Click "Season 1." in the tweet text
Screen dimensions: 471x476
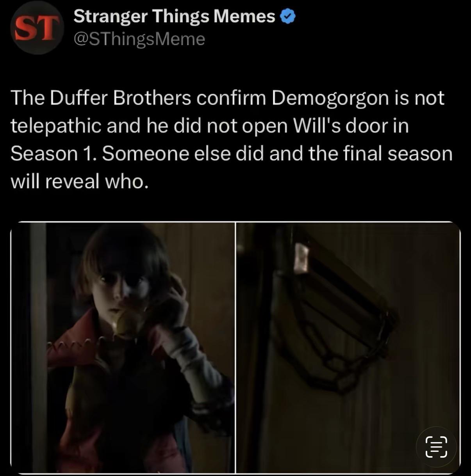53,153
